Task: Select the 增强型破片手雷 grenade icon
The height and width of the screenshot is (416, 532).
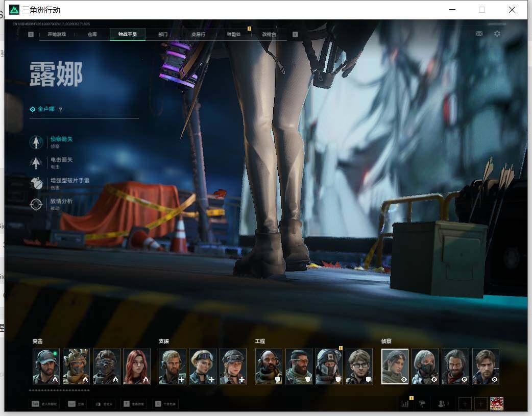Action: coord(36,184)
